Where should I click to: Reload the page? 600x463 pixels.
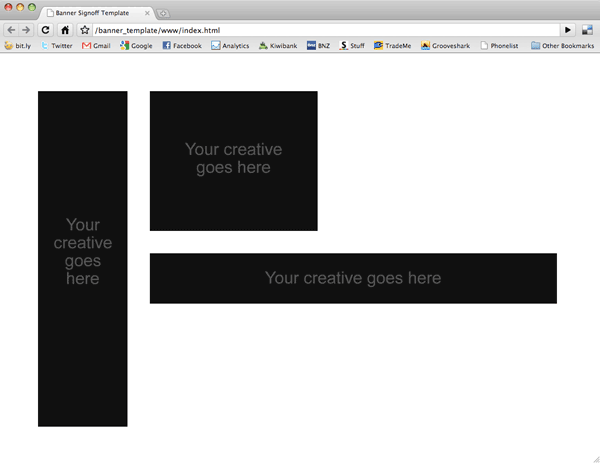[x=45, y=30]
